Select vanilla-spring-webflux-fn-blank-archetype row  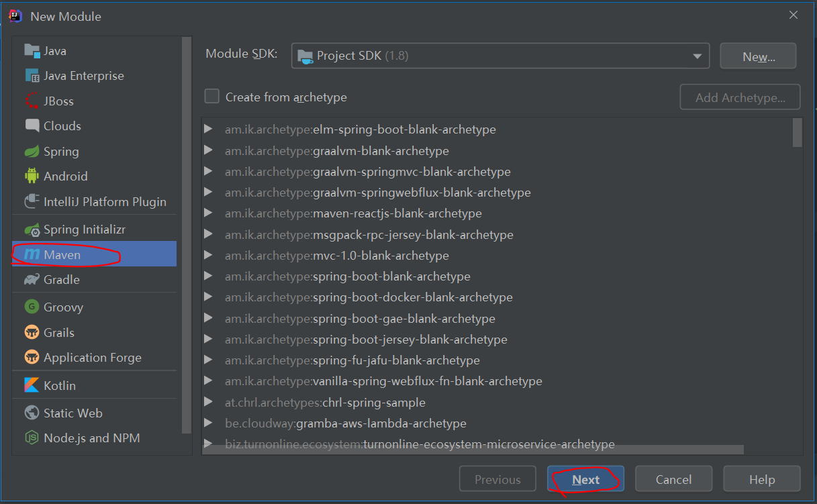[x=497, y=381]
